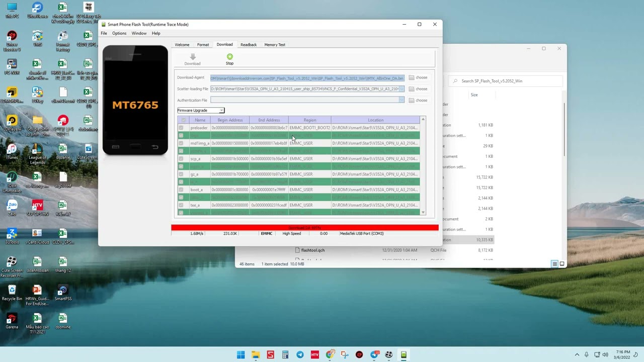This screenshot has width=644, height=362.
Task: Click the green Stop icon
Action: click(x=229, y=57)
